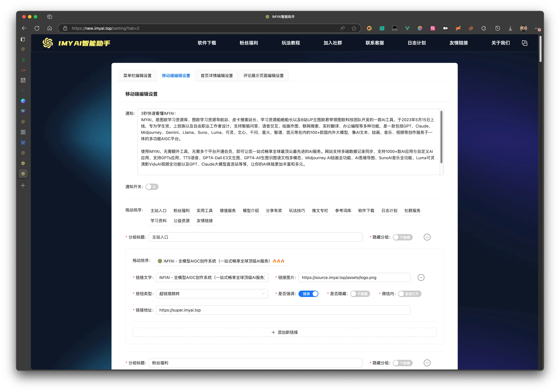Open the Vue devtools extension icon
This screenshot has height=392, width=560.
click(407, 28)
